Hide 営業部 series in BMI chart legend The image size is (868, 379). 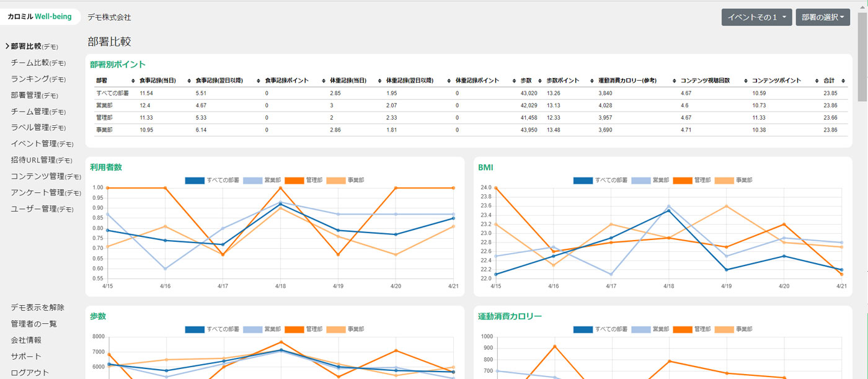tap(650, 180)
